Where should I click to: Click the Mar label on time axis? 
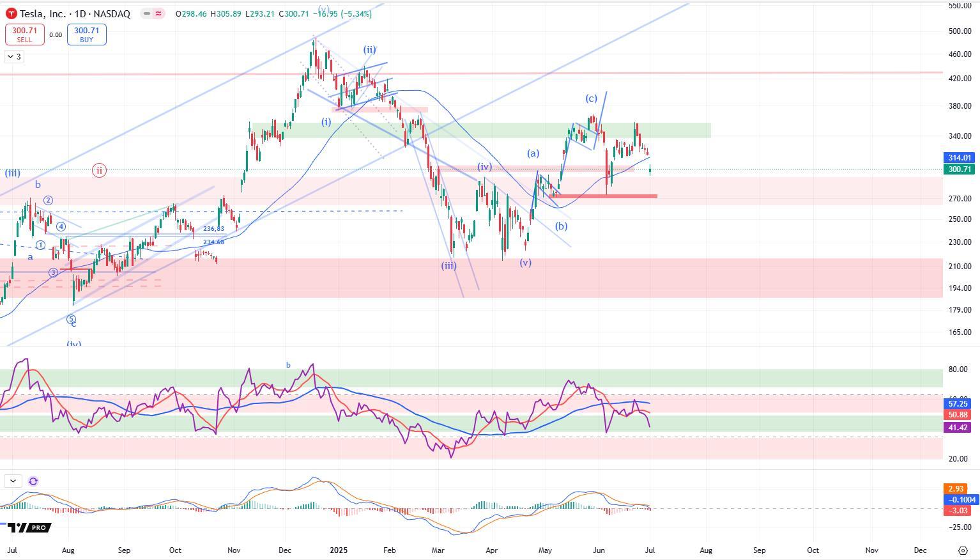(x=438, y=550)
